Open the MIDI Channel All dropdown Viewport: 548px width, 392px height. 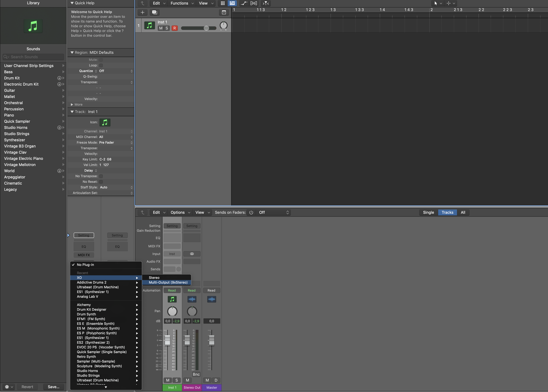pyautogui.click(x=116, y=137)
